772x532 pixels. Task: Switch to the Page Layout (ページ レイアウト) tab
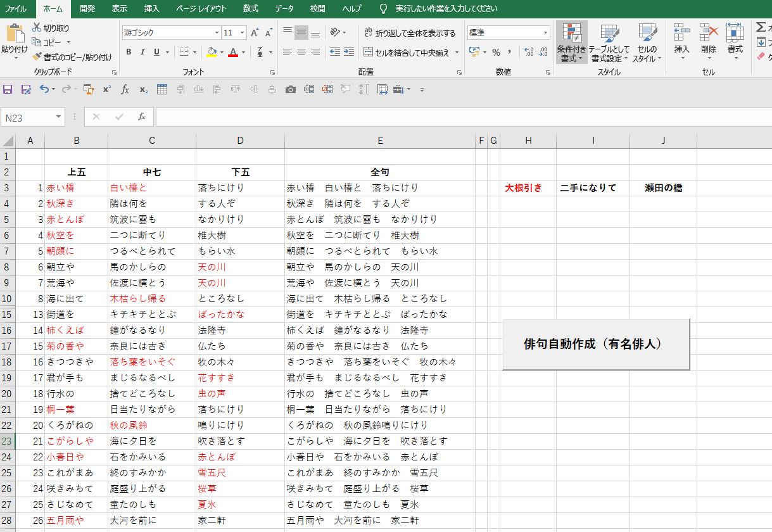[201, 9]
